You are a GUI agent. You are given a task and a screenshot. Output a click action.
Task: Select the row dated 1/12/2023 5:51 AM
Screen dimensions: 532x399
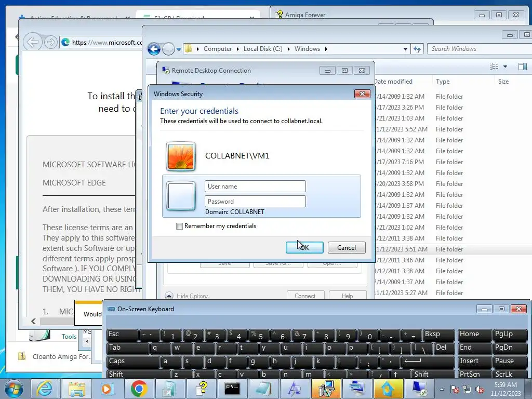click(453, 249)
